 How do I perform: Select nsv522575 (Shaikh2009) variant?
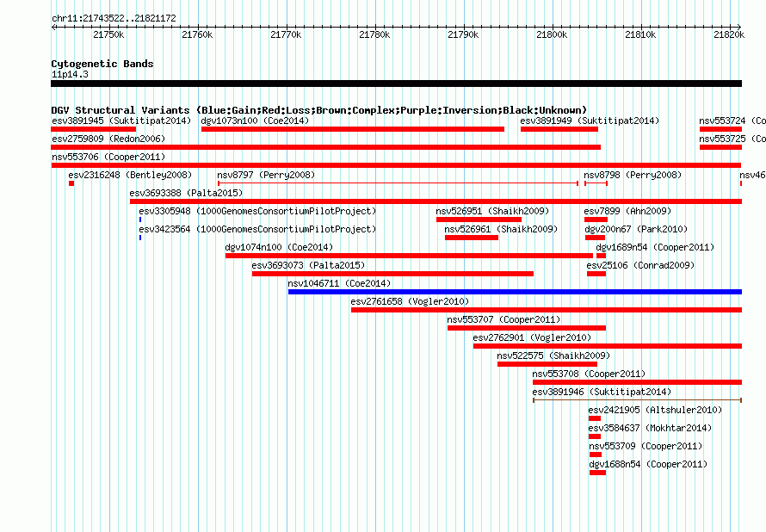[x=547, y=364]
